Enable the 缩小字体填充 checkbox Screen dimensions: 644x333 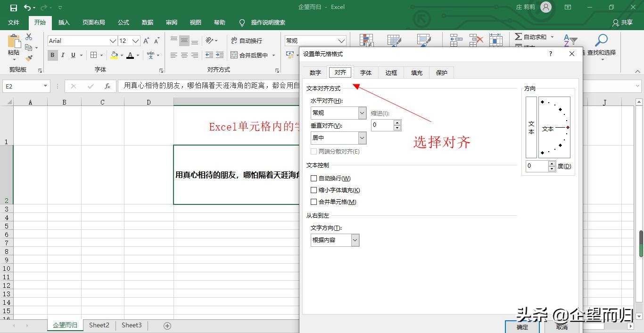point(314,190)
